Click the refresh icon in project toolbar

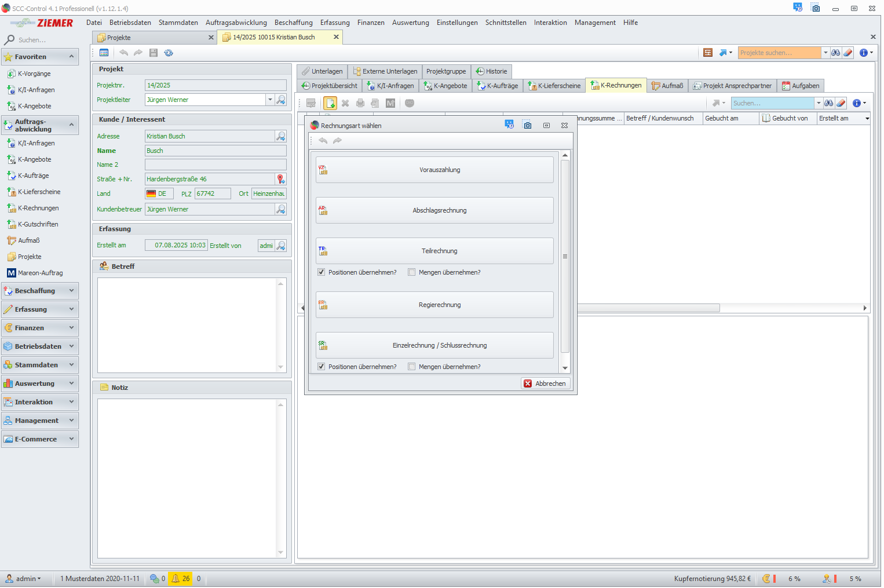click(169, 53)
